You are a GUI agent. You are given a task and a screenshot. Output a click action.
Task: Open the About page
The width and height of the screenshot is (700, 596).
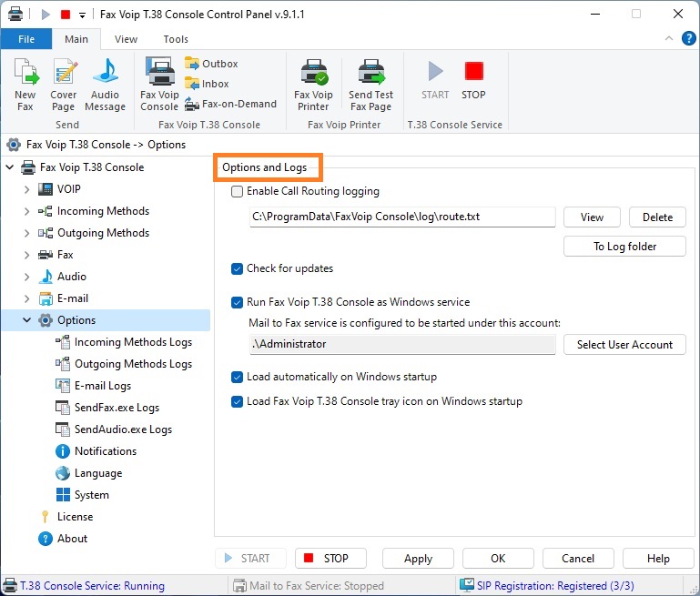pyautogui.click(x=63, y=539)
